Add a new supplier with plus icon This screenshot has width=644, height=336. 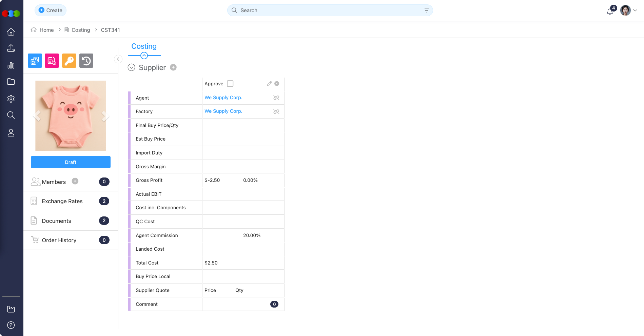click(x=173, y=67)
